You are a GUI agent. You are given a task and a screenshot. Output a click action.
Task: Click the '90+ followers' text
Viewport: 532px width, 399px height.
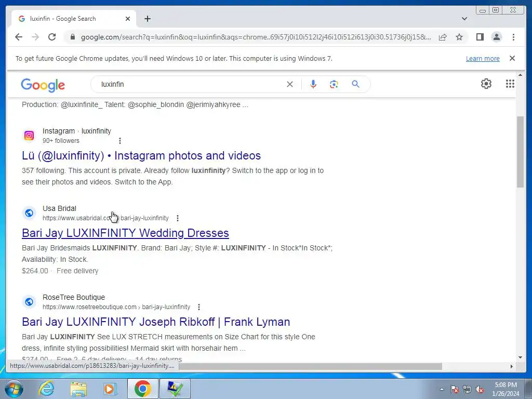(x=61, y=140)
